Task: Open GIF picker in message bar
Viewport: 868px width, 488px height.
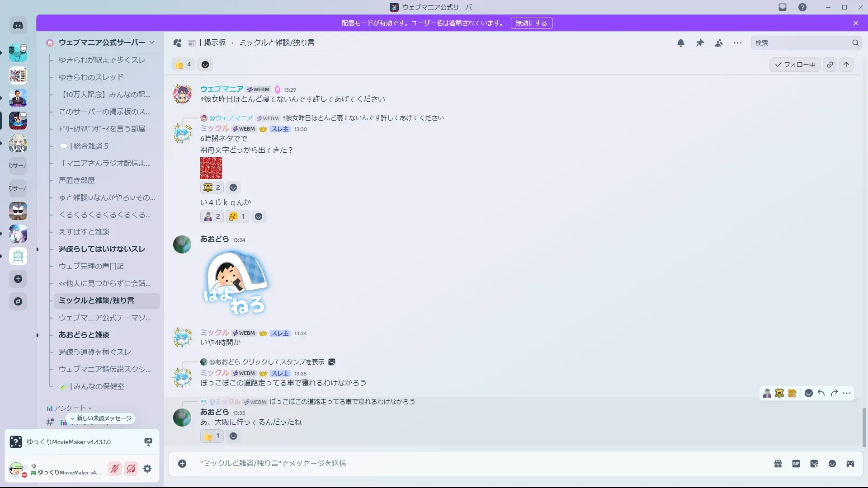Action: tap(796, 464)
